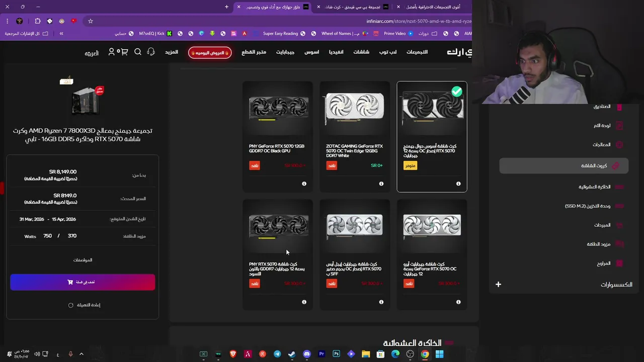This screenshot has width=644, height=362.
Task: Jump to 'الذاكرة العشوائية' in the sidebar
Action: pos(594,187)
